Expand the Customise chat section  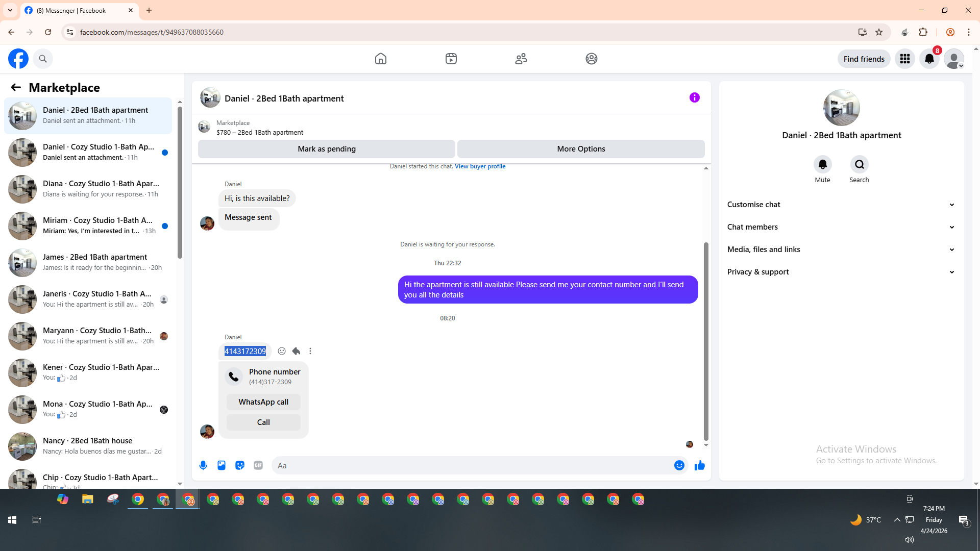tap(841, 205)
